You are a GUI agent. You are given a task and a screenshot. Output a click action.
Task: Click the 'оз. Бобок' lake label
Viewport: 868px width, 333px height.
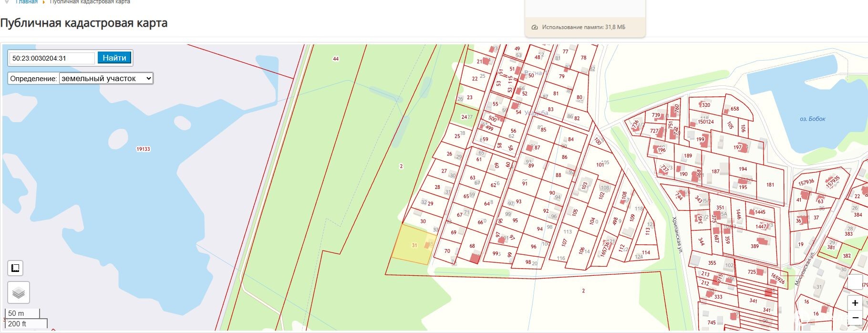coord(812,119)
